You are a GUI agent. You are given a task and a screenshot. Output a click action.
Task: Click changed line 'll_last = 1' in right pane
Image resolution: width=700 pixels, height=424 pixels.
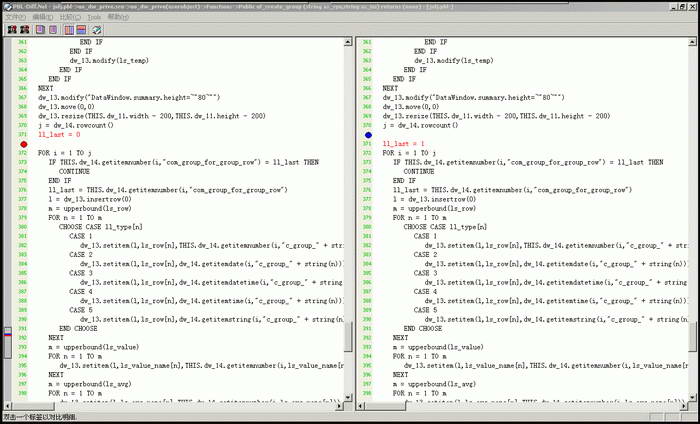coord(404,144)
